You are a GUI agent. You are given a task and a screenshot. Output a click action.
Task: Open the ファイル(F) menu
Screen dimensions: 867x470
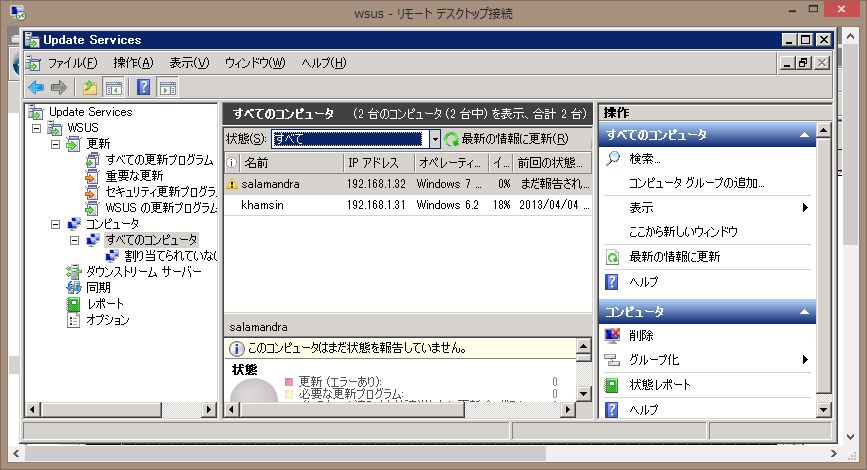(x=72, y=63)
